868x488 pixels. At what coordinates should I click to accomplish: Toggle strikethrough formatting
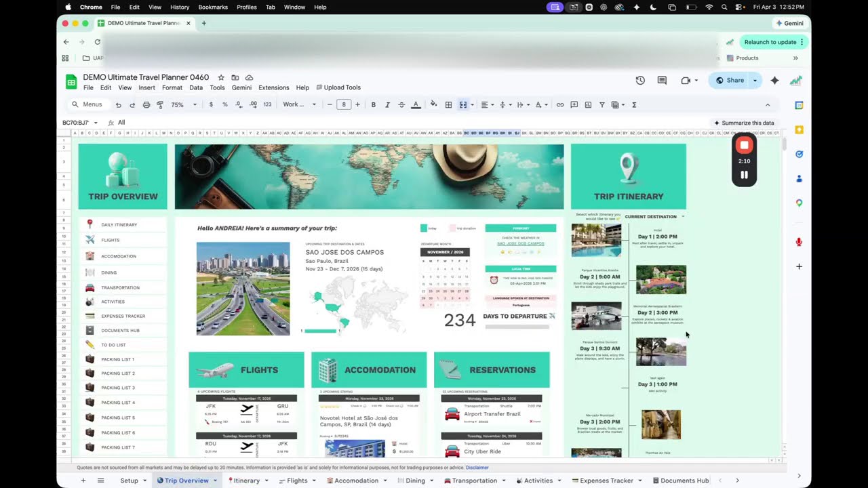pyautogui.click(x=401, y=105)
